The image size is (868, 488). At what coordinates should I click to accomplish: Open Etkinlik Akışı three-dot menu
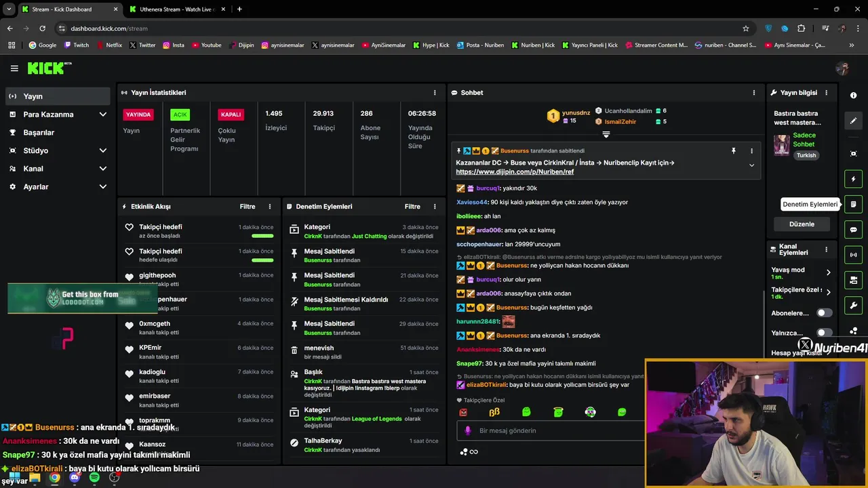[270, 207]
